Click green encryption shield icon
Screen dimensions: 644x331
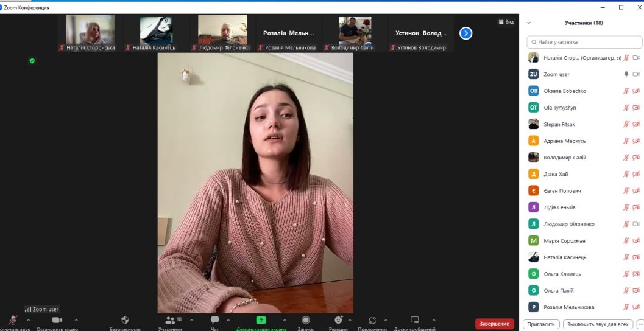(32, 61)
